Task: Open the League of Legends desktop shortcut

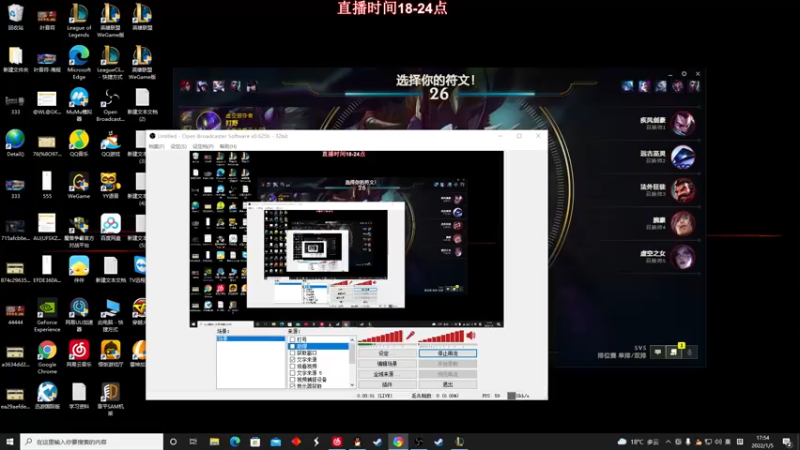Action: (79, 20)
